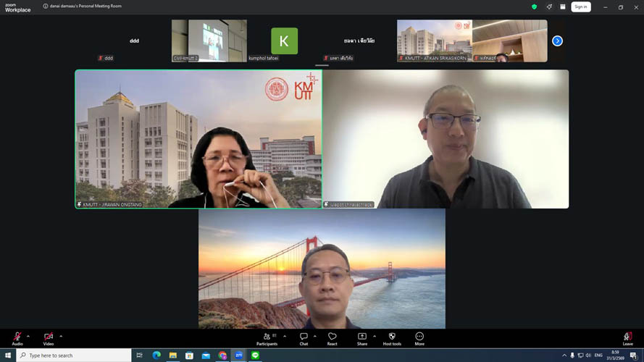Open the green encryption shield info

tap(535, 7)
